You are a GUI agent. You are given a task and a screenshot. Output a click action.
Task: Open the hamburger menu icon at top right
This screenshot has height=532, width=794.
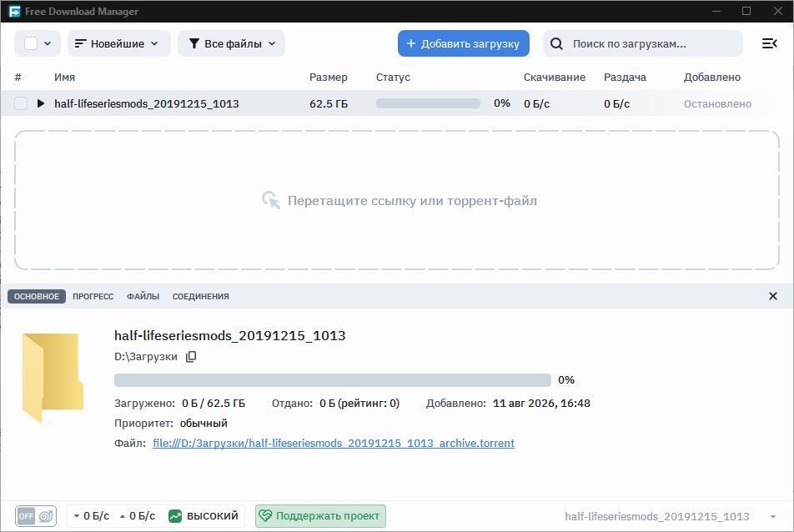click(x=769, y=43)
